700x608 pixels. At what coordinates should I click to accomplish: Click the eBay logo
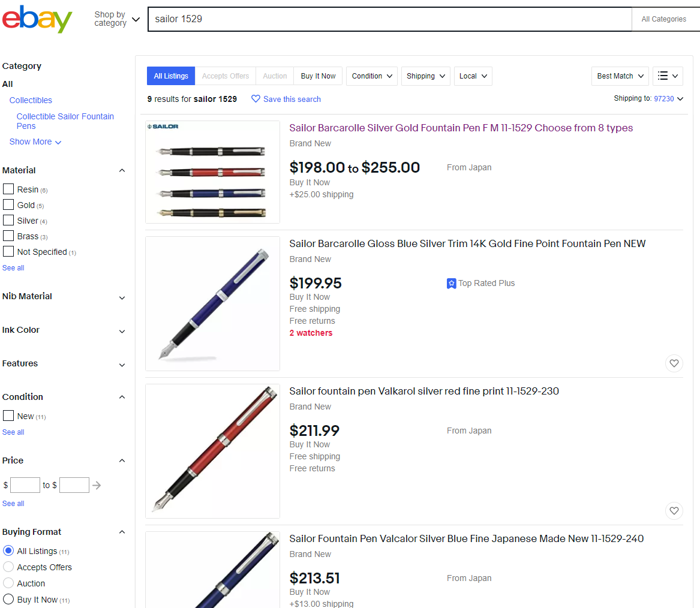37,19
